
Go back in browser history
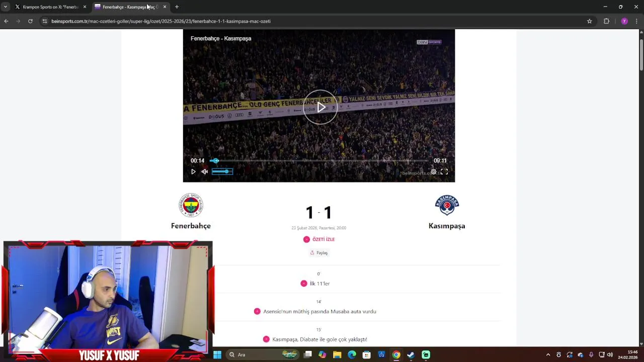[6, 21]
